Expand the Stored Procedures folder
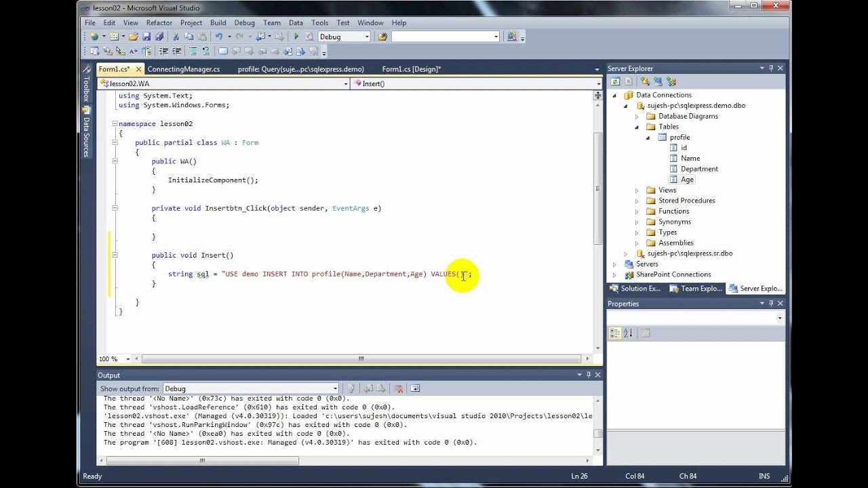This screenshot has height=488, width=868. click(x=637, y=201)
